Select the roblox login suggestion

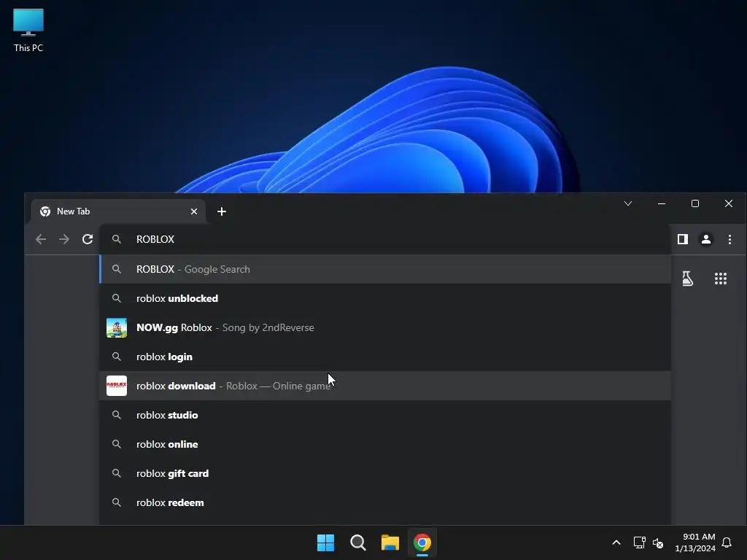pyautogui.click(x=385, y=357)
